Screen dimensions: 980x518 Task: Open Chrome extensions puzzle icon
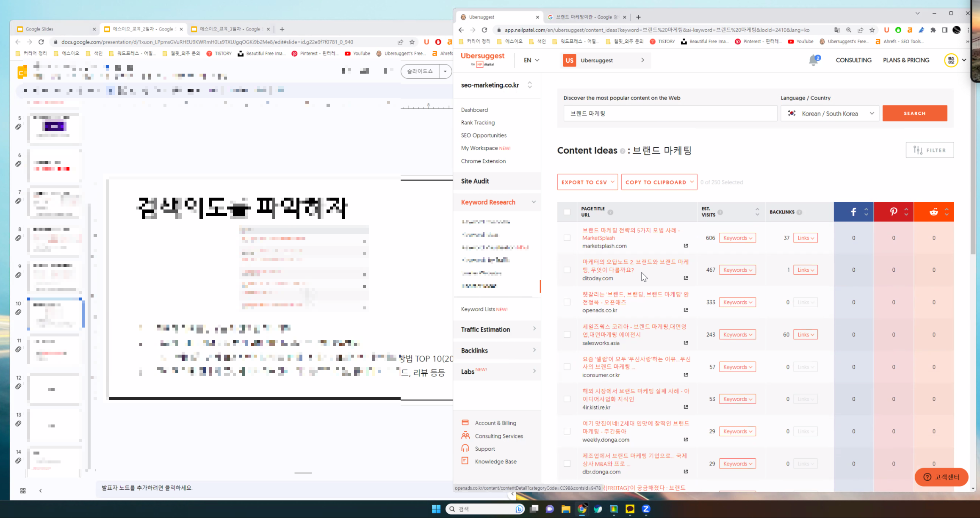933,30
